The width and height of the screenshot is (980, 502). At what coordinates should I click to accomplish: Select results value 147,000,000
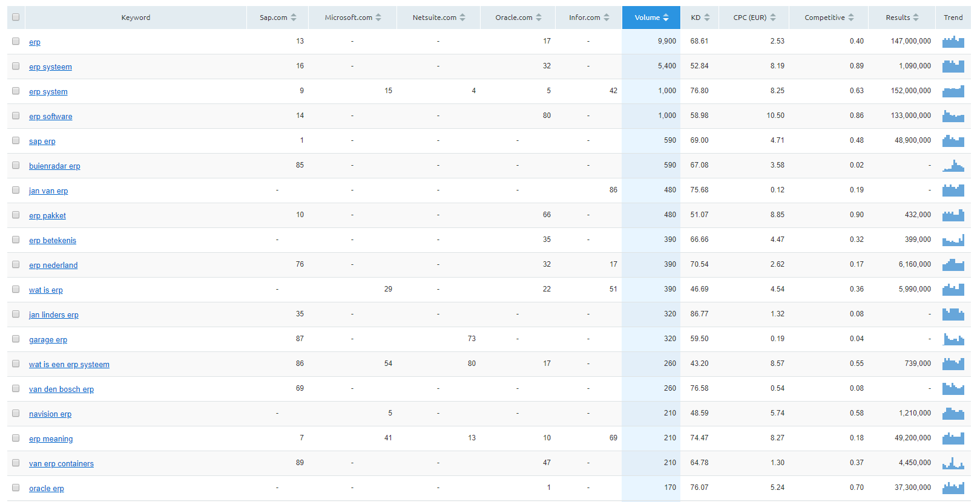pyautogui.click(x=911, y=41)
